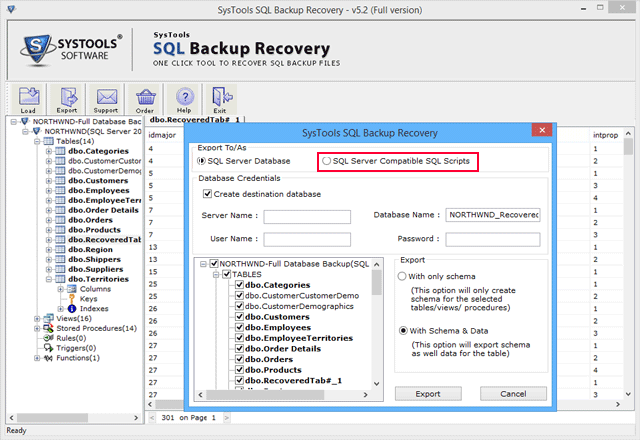Click table icon beside dbo.Customers in left tree

coord(60,180)
